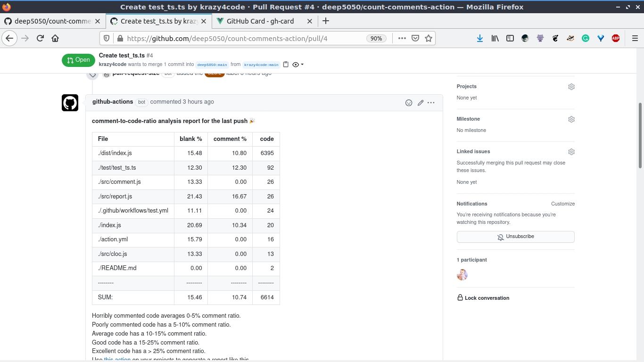Open krazy4code author profile link
644x362 pixels.
click(113, 65)
